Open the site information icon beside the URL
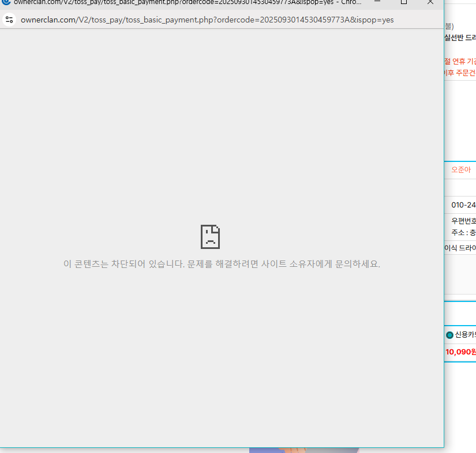Image resolution: width=476 pixels, height=453 pixels. (9, 20)
